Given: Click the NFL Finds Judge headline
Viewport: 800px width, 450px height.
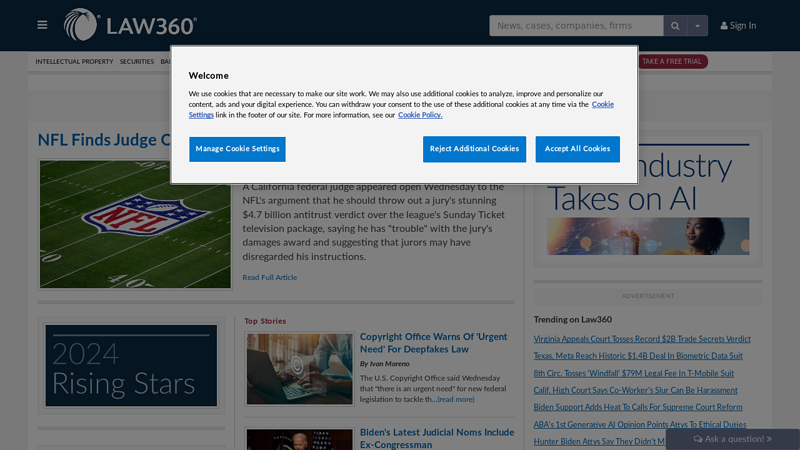Looking at the screenshot, I should (104, 140).
